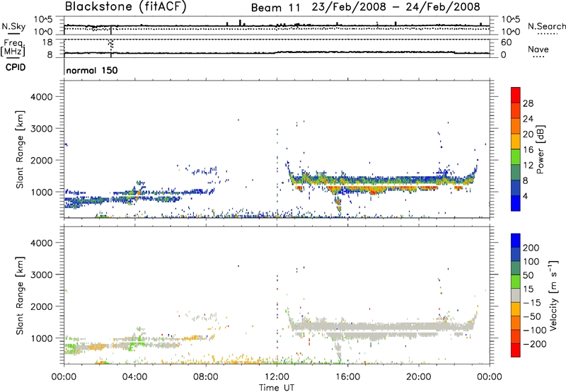566x392 pixels.
Task: Click the "normal 150" CPID annotation
Action: coord(92,70)
